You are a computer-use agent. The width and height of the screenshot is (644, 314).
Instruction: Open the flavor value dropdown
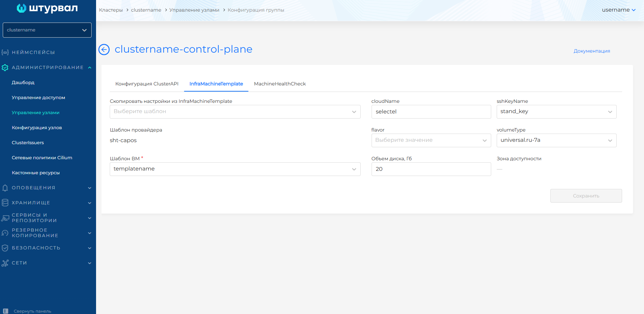(x=431, y=140)
